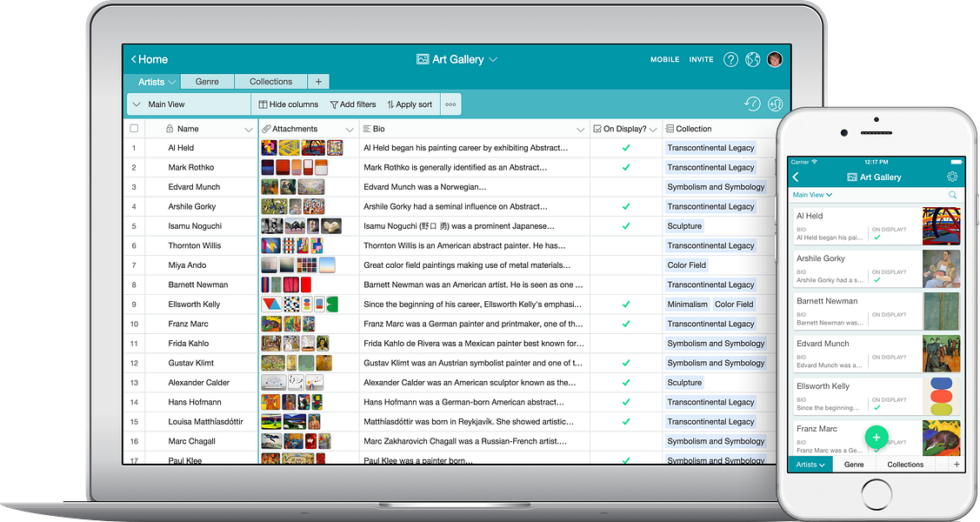Go back to Home
Viewport: 980px width, 522px height.
[150, 59]
